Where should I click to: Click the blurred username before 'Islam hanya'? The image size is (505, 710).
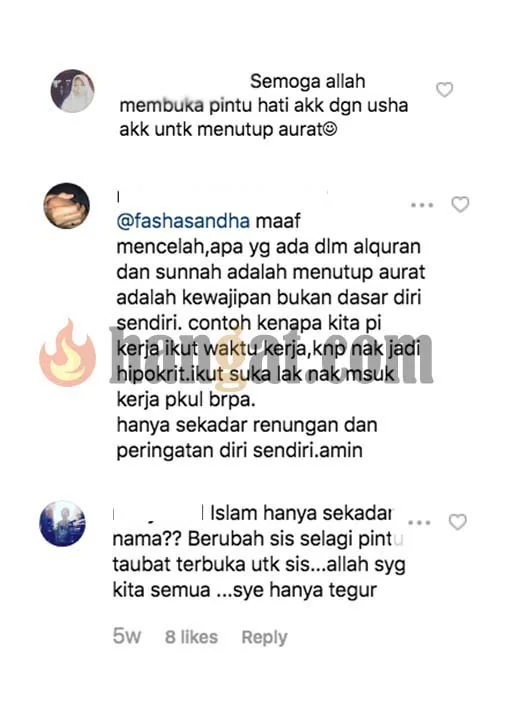coord(157,514)
